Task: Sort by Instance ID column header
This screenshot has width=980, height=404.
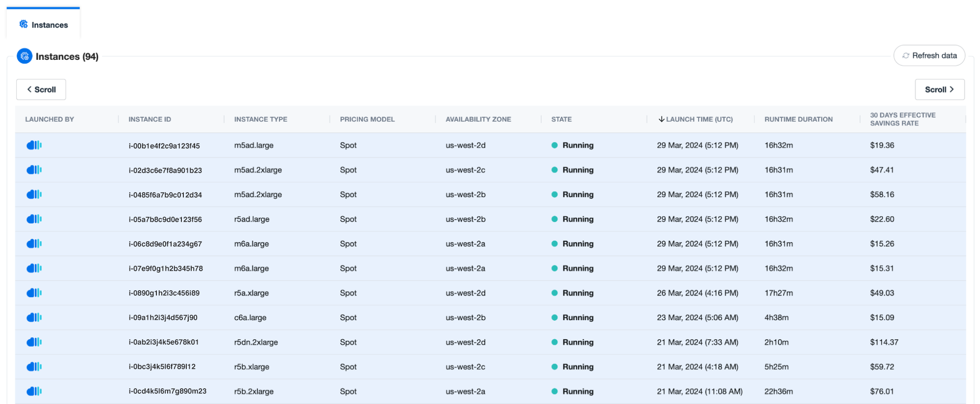Action: click(x=150, y=119)
